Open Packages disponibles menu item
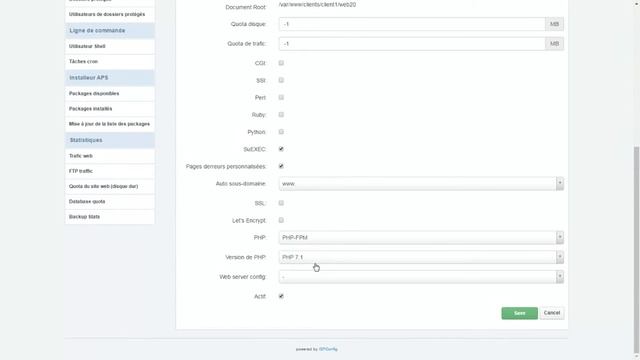640x360 pixels. coord(110,93)
